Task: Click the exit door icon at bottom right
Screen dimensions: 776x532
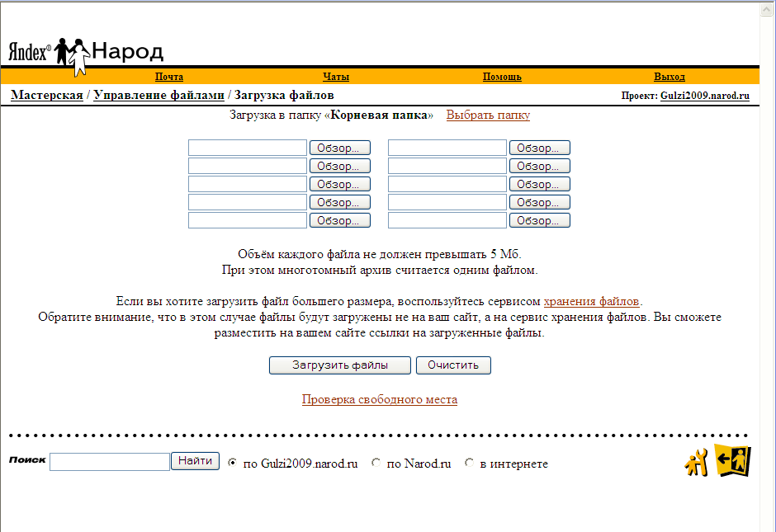Action: tap(733, 461)
